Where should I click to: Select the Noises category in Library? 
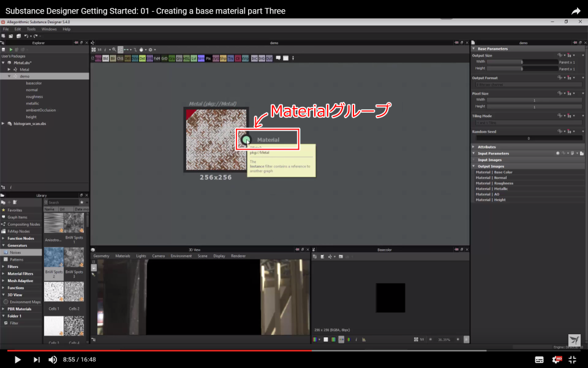coord(21,252)
